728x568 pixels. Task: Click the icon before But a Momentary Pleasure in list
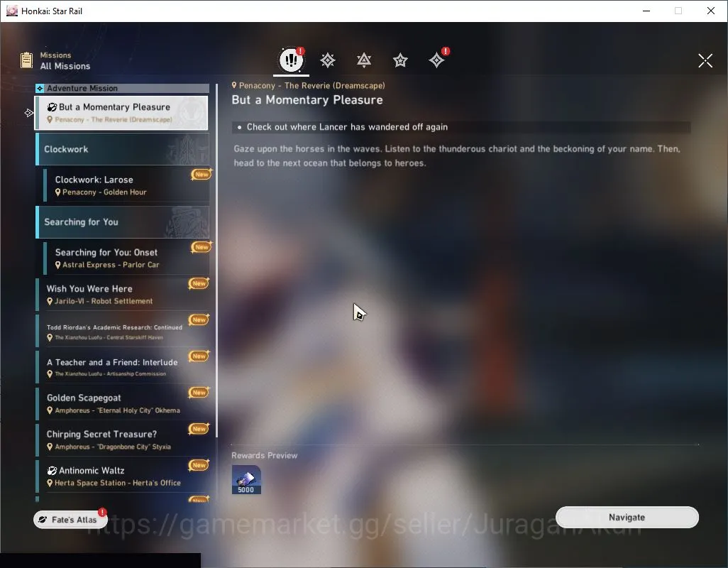click(52, 107)
